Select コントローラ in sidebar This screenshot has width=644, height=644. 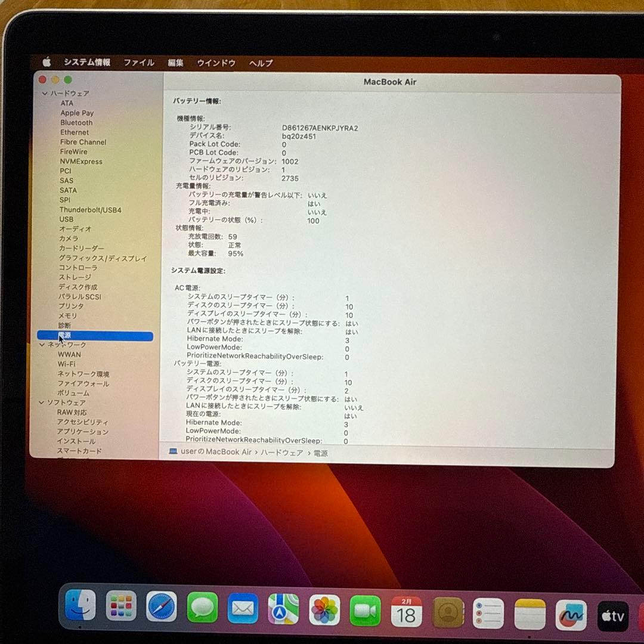(x=78, y=267)
